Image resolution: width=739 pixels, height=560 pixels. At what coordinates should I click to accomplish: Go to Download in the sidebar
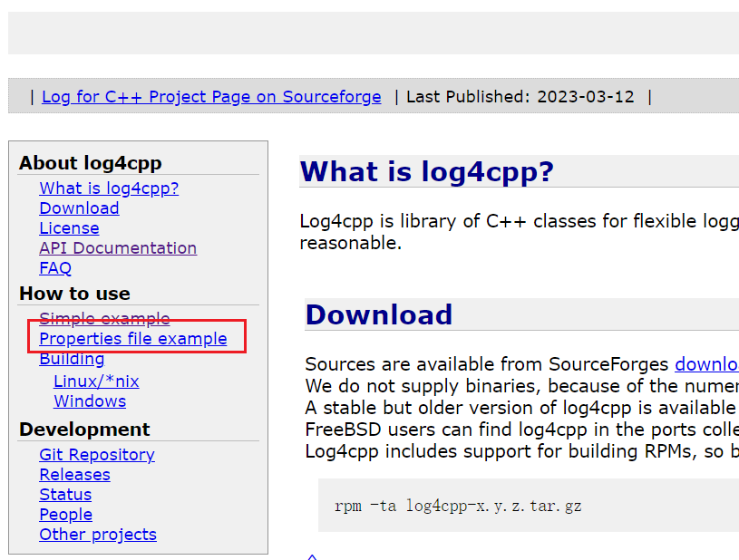point(79,208)
